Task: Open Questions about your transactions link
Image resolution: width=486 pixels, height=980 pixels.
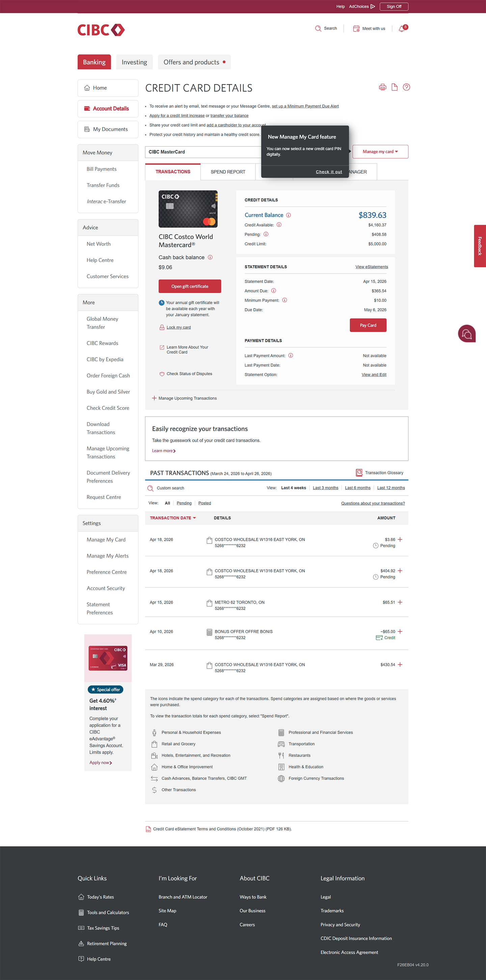Action: pos(373,504)
